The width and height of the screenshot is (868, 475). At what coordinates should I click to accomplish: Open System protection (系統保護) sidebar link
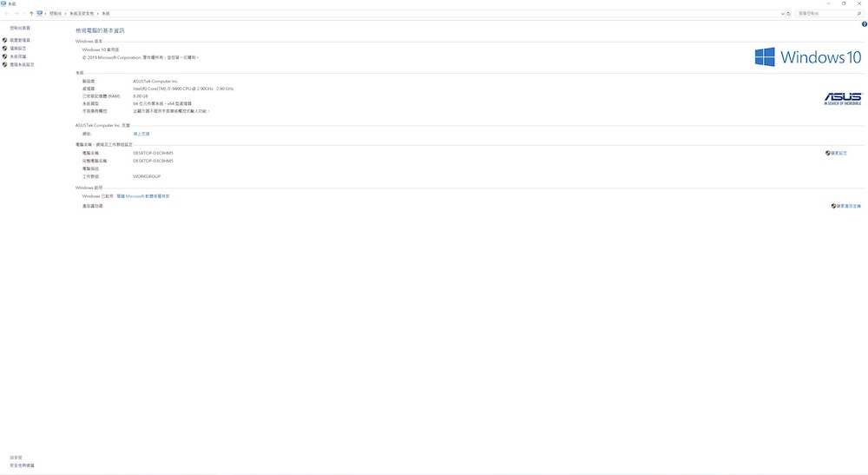click(x=17, y=56)
